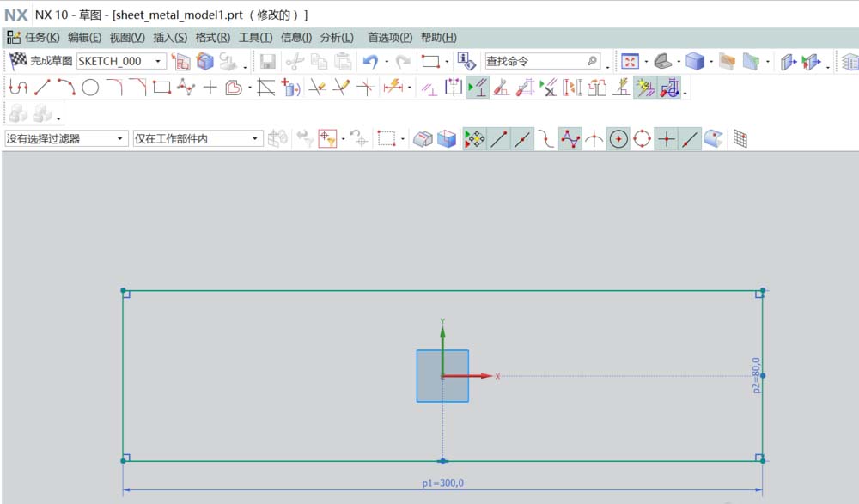The image size is (859, 504).
Task: Toggle Continuous Auto Dimensioning
Action: click(x=669, y=87)
